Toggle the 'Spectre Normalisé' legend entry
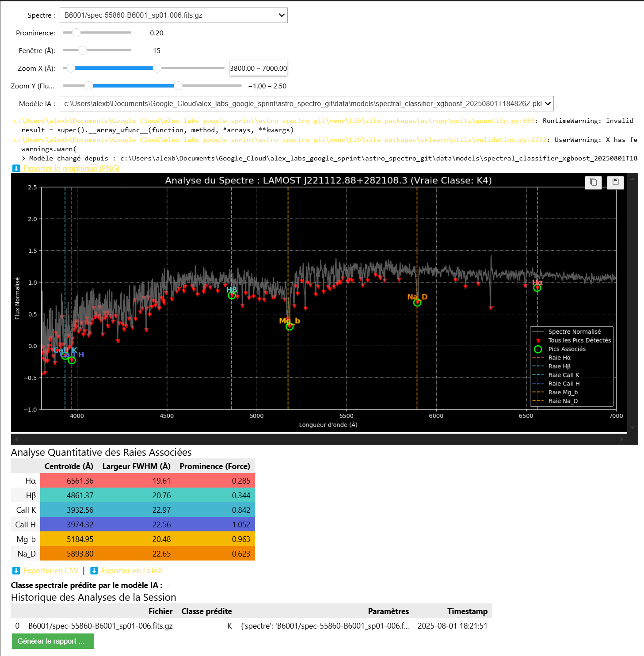 pos(575,332)
